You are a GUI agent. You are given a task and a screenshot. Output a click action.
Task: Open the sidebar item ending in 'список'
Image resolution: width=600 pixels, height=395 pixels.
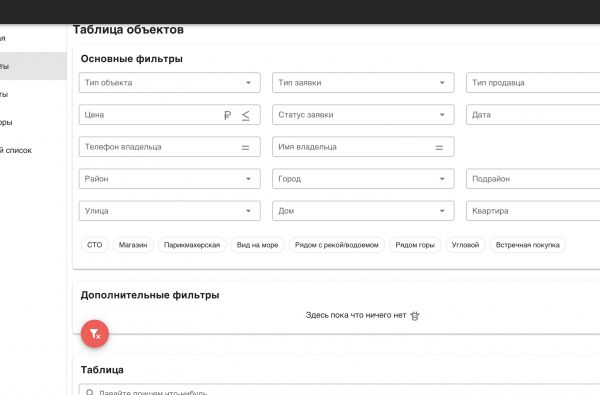[33, 150]
